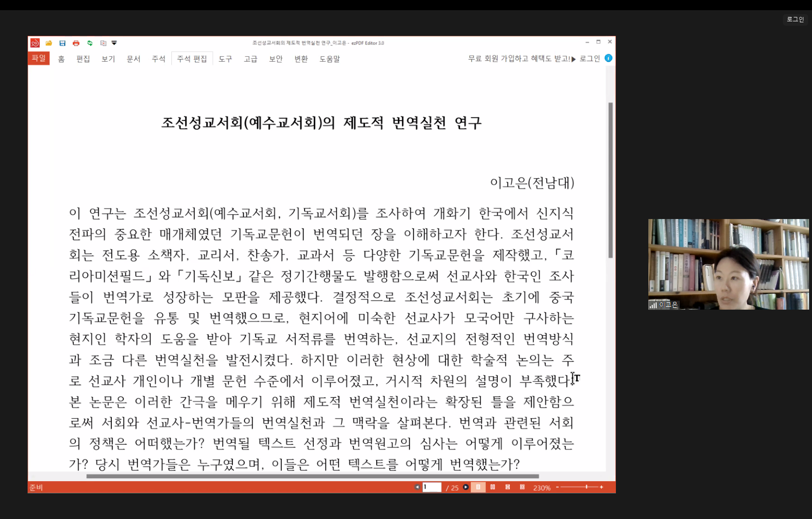
Task: Open the 파일 menu
Action: pyautogui.click(x=39, y=58)
